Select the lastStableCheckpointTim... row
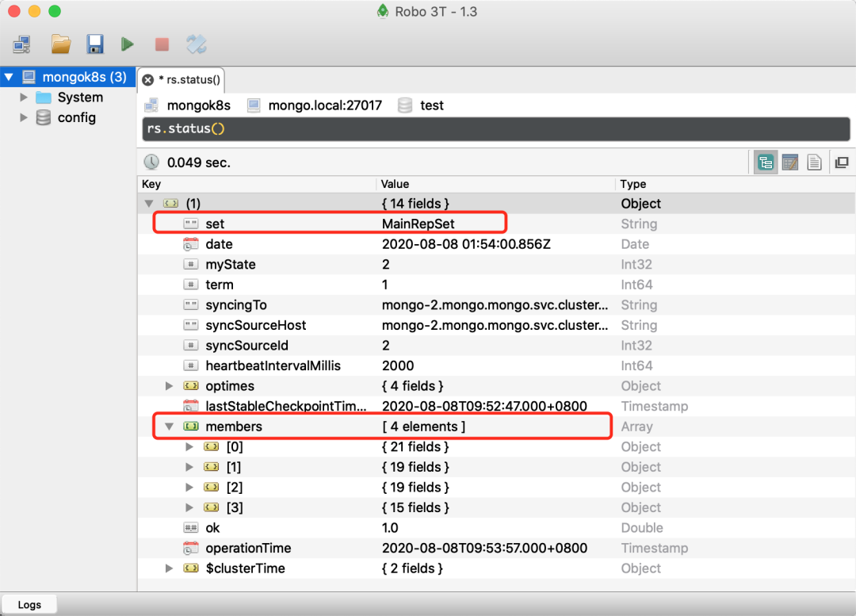The image size is (856, 616). click(495, 406)
